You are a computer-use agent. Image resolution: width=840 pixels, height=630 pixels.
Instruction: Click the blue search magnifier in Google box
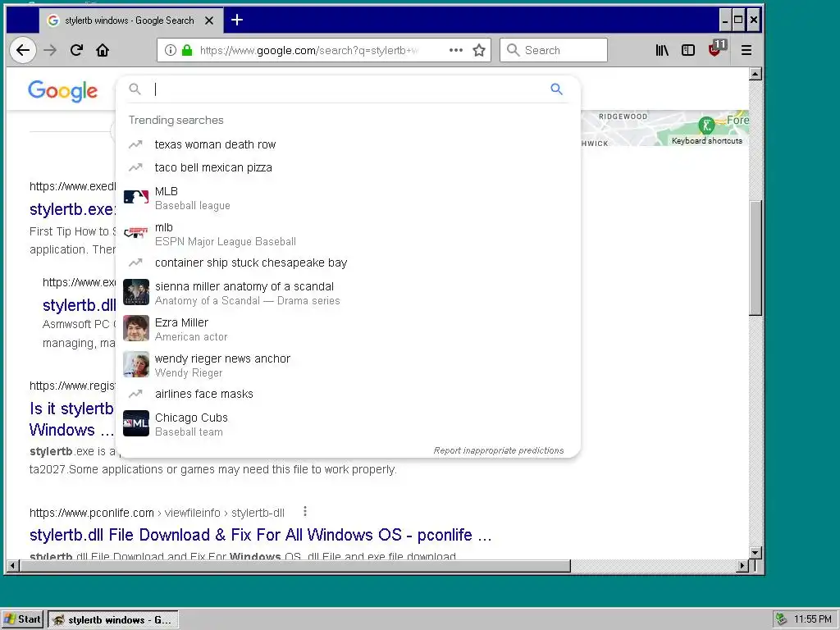pos(557,89)
